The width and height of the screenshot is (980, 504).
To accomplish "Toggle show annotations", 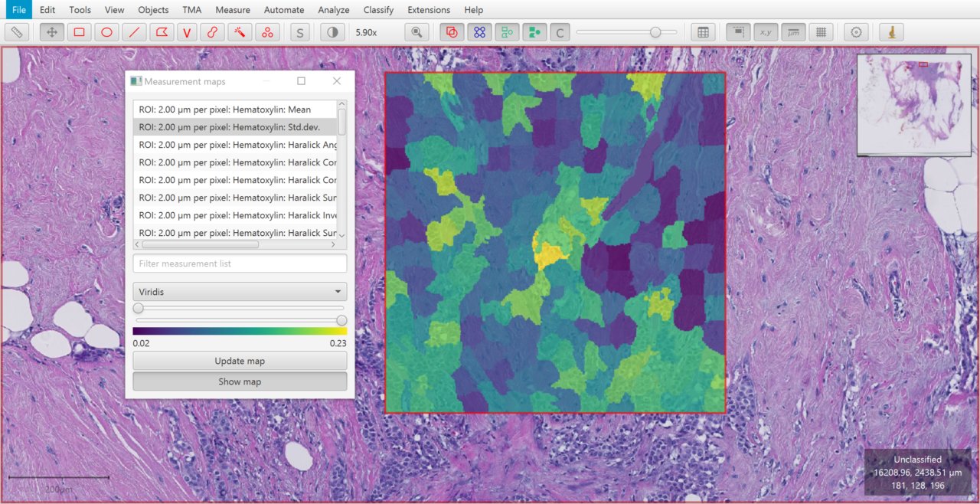I will (452, 32).
